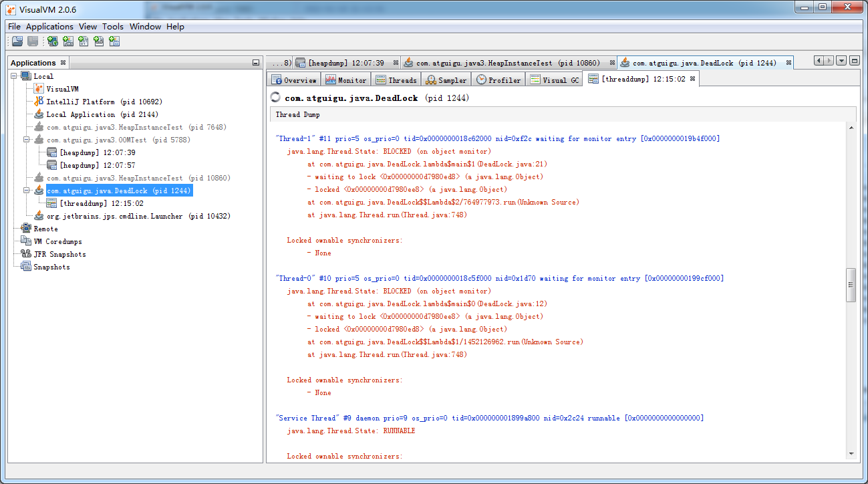Click the IntelliJ Platform node icon

point(39,102)
